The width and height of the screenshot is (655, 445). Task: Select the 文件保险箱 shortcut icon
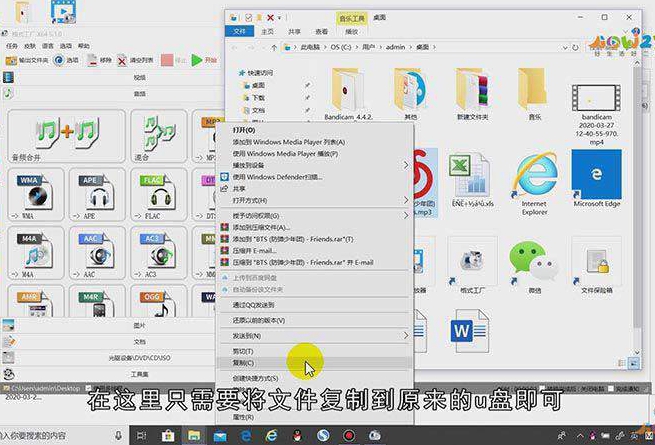click(597, 267)
